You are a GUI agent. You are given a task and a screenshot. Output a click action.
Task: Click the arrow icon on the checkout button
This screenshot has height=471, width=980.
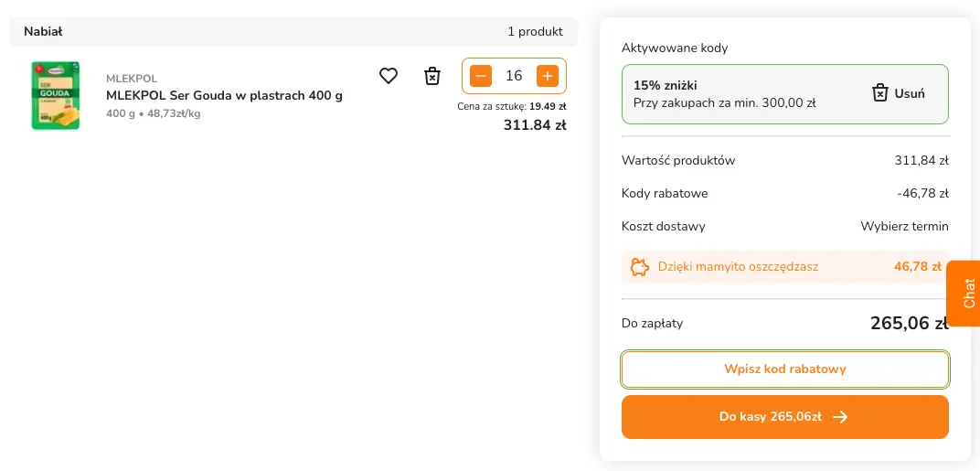pos(841,417)
